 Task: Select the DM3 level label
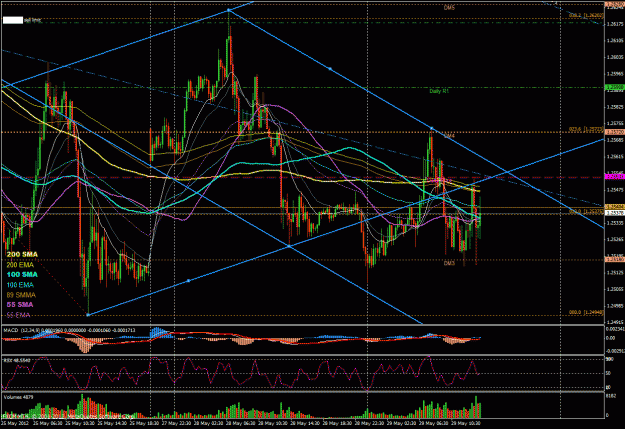449,264
